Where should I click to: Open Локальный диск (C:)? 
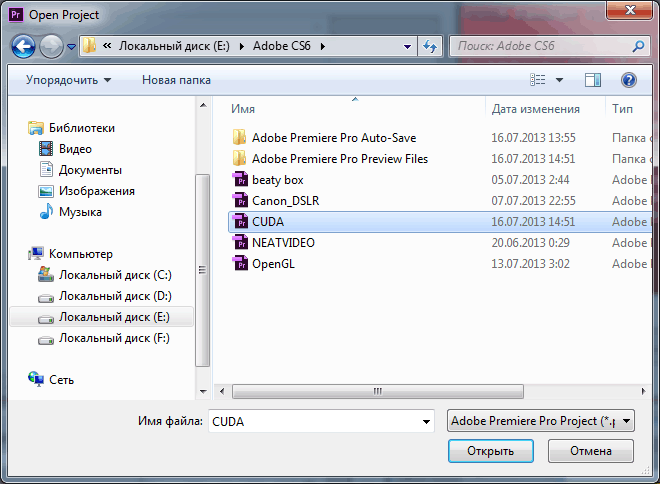(115, 275)
